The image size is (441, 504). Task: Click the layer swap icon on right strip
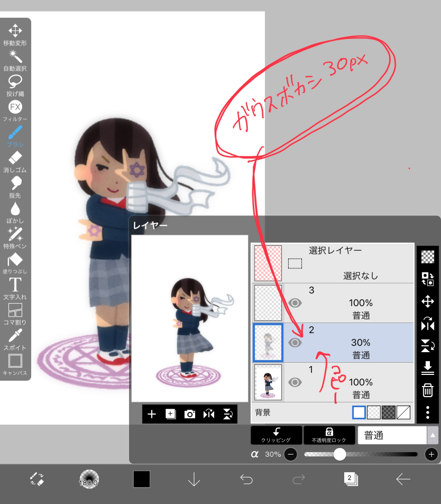[427, 278]
